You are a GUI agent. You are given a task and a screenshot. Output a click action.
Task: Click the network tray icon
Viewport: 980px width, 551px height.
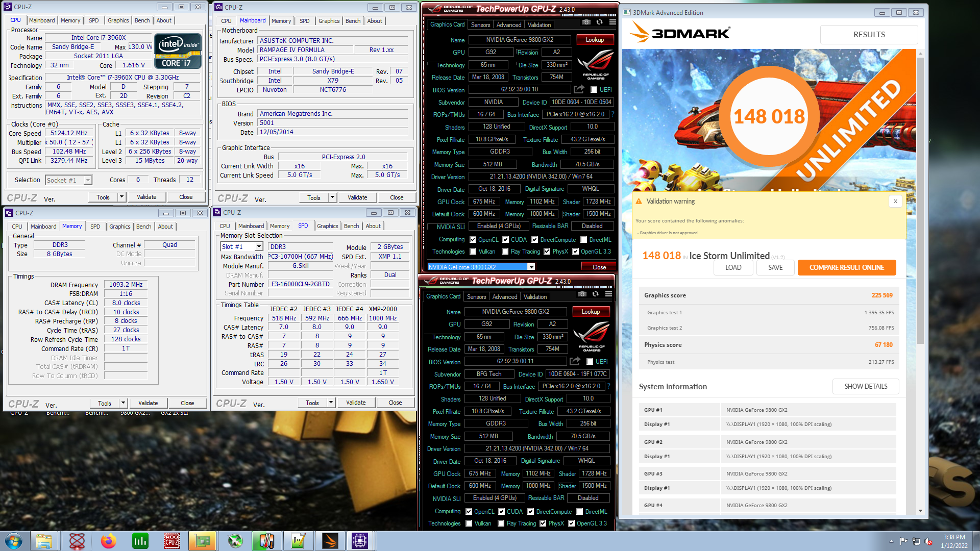click(x=916, y=541)
